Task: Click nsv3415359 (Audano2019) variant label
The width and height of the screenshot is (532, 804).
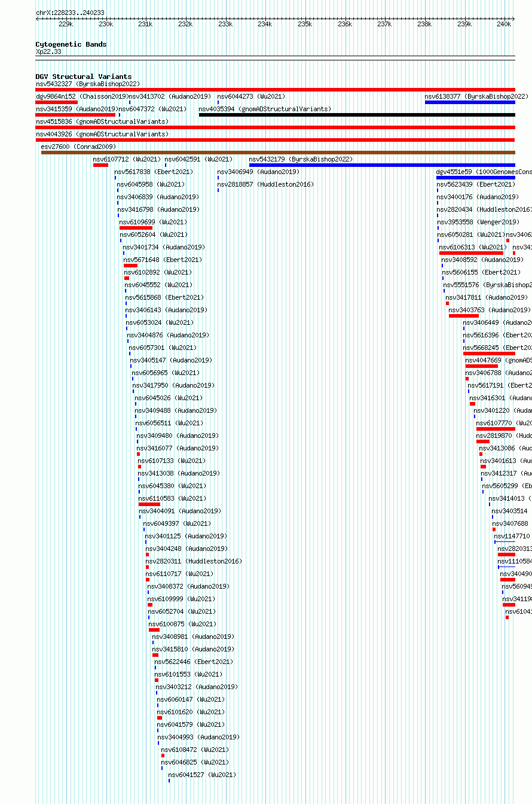Action: (77, 109)
